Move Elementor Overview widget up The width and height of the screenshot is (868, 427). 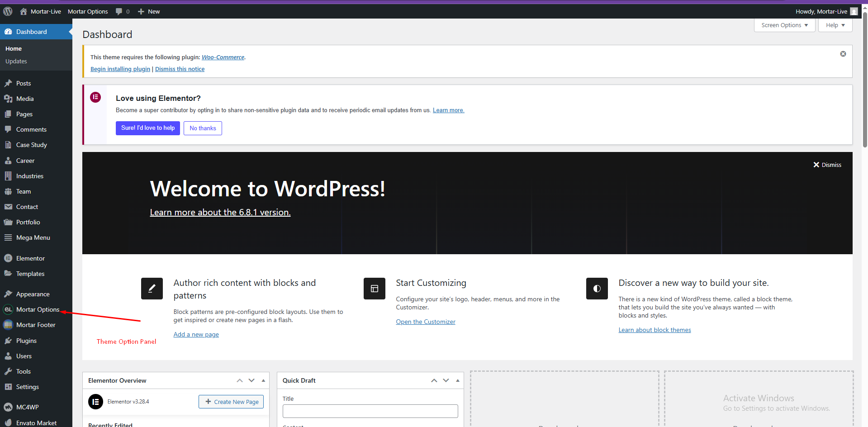(x=240, y=380)
